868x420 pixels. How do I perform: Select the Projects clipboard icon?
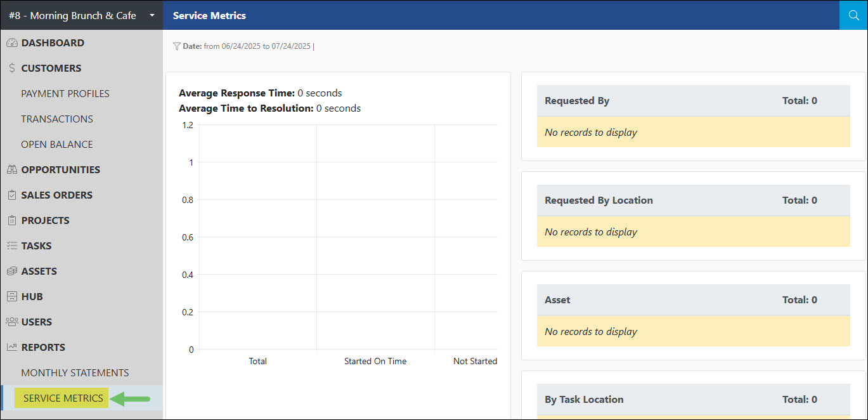tap(13, 220)
